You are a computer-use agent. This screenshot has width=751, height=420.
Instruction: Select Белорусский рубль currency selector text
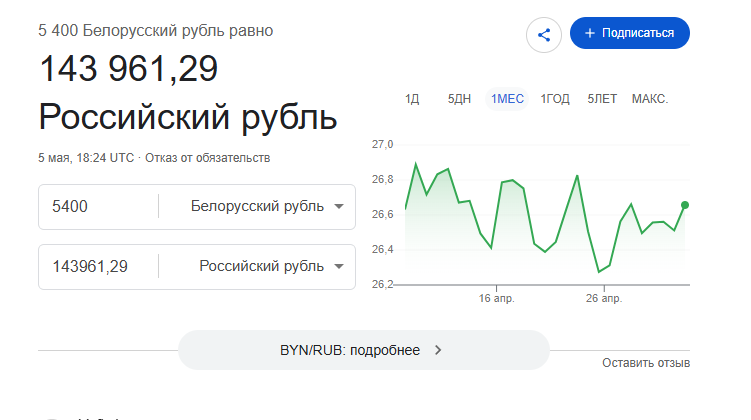pos(257,206)
